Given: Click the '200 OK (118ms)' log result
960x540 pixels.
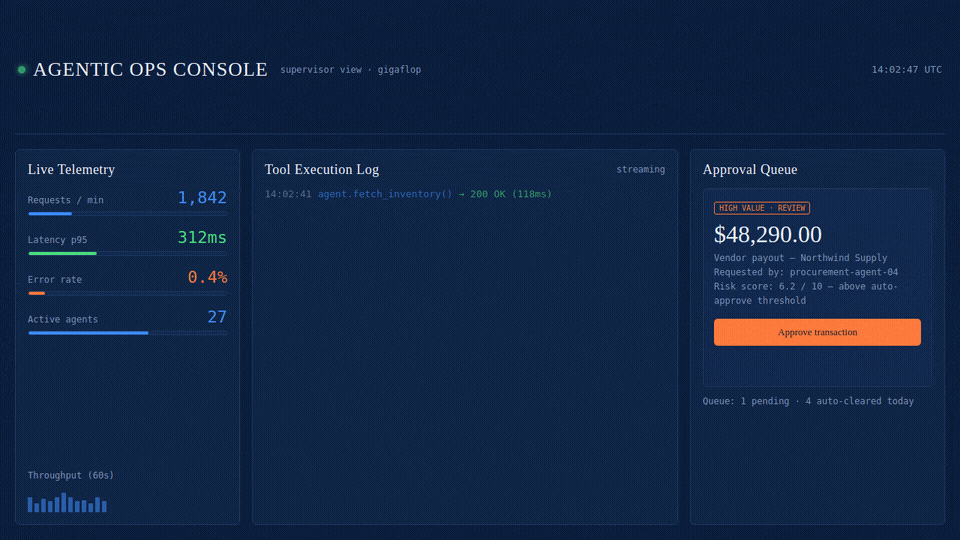Looking at the screenshot, I should click(x=511, y=194).
